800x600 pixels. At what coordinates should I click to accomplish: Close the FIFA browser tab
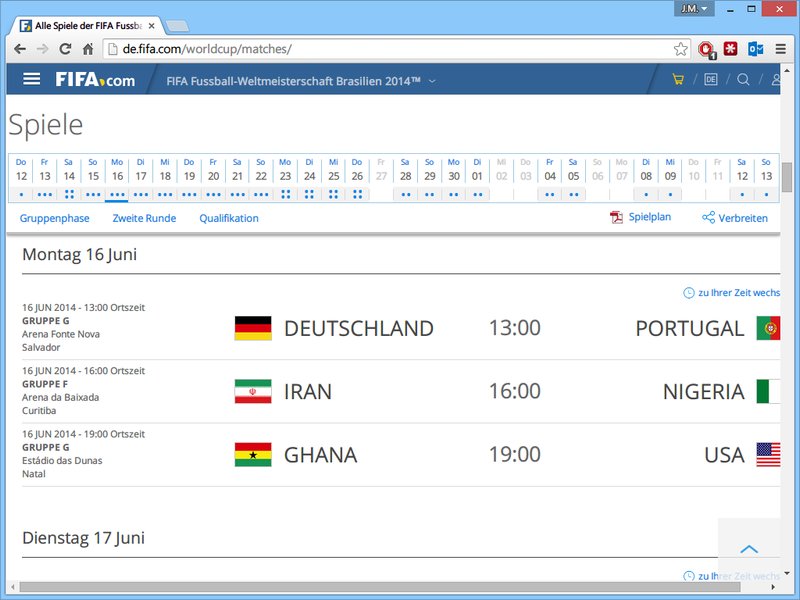pos(152,26)
